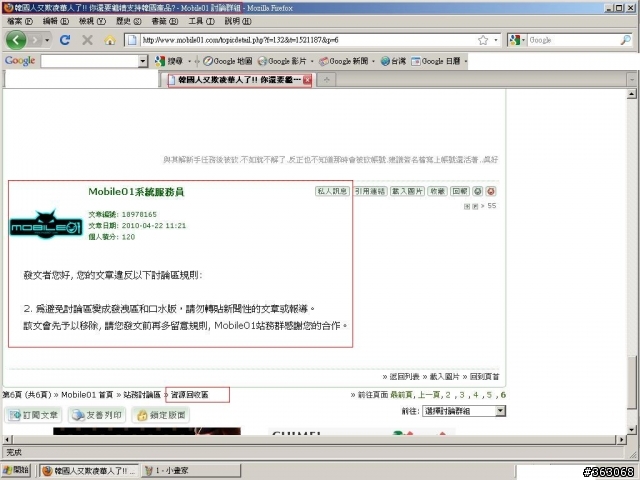The image size is (640, 480).
Task: Click the forward navigation arrow
Action: coord(35,40)
